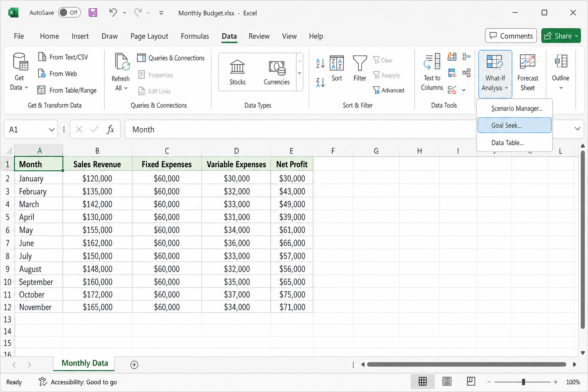Viewport: 588px width, 392px height.
Task: Switch to the Review tab
Action: pos(259,36)
